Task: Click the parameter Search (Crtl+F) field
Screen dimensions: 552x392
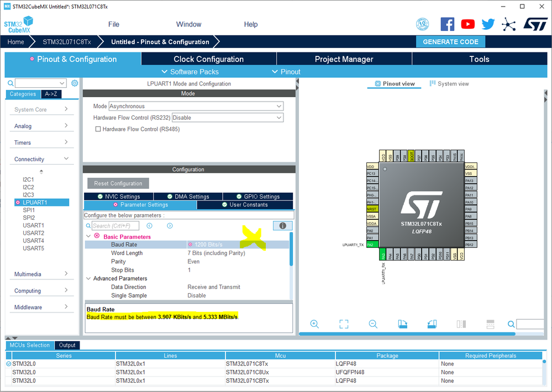Action: [115, 226]
